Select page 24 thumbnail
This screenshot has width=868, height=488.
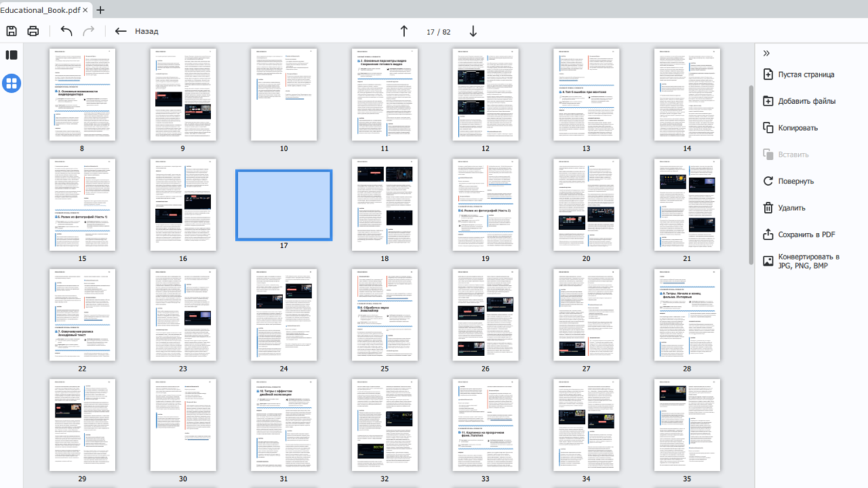coord(283,314)
